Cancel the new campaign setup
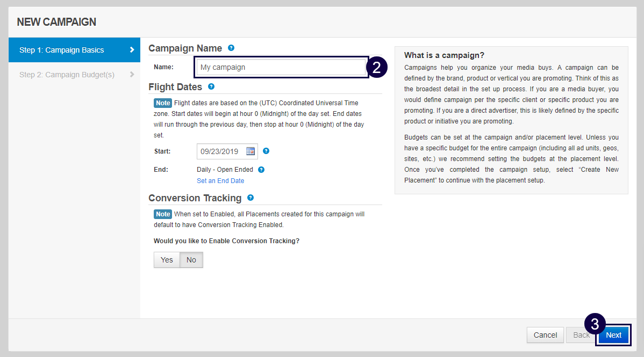 click(x=545, y=335)
